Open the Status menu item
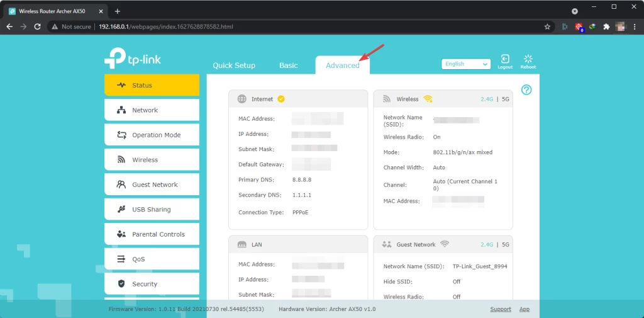This screenshot has width=644, height=318. click(x=152, y=85)
